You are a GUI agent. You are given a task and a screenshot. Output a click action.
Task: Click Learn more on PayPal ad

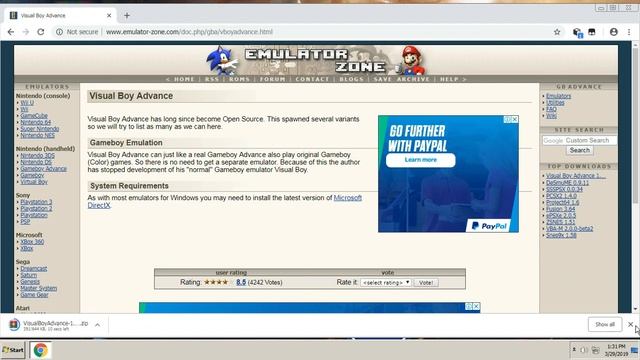pyautogui.click(x=420, y=160)
